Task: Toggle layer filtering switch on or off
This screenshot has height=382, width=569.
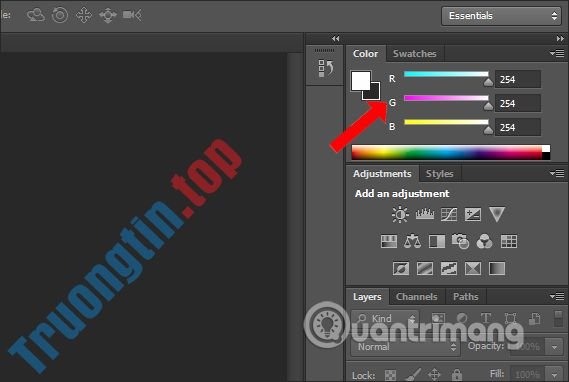Action: coord(558,319)
